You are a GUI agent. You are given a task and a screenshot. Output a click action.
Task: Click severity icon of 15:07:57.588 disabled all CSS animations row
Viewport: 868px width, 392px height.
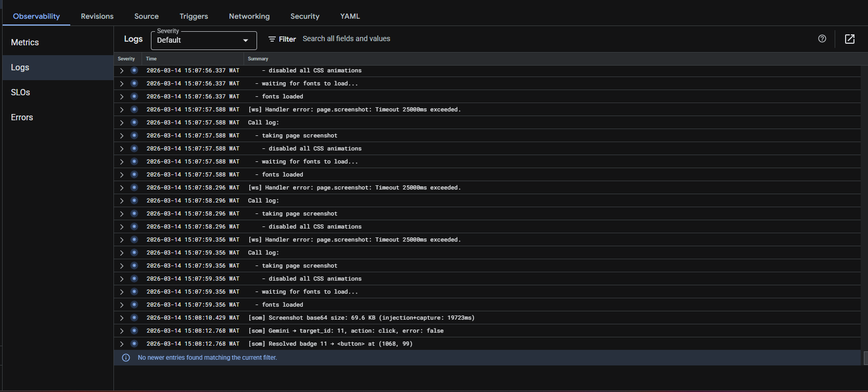(134, 148)
